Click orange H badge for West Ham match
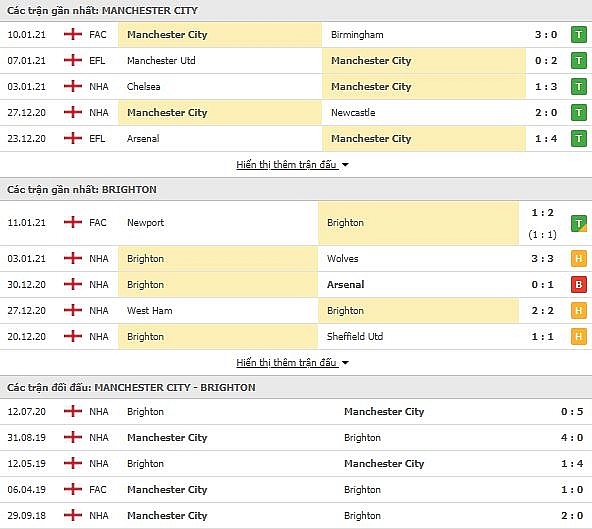The image size is (592, 529). tap(578, 311)
